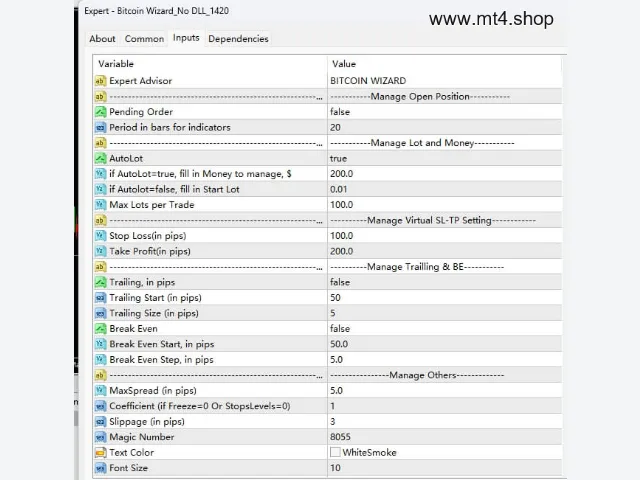Click the Pending Order bool icon
Viewport: 640px width, 480px height.
[x=100, y=112]
